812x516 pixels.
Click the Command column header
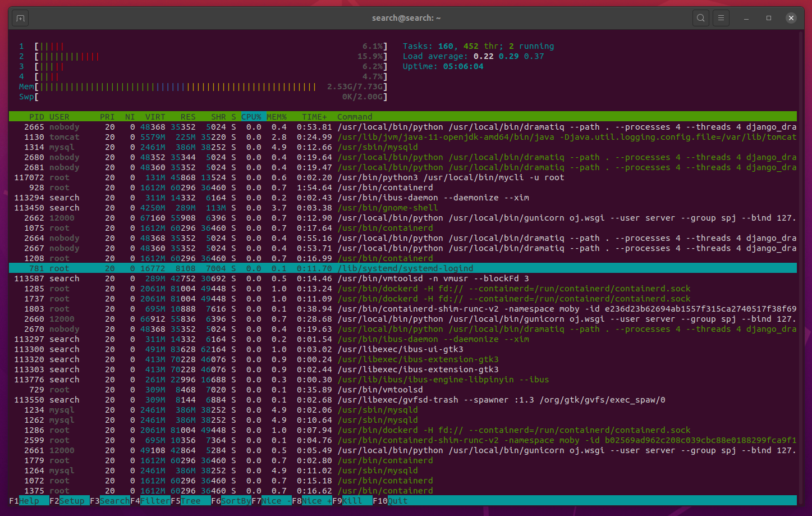355,117
